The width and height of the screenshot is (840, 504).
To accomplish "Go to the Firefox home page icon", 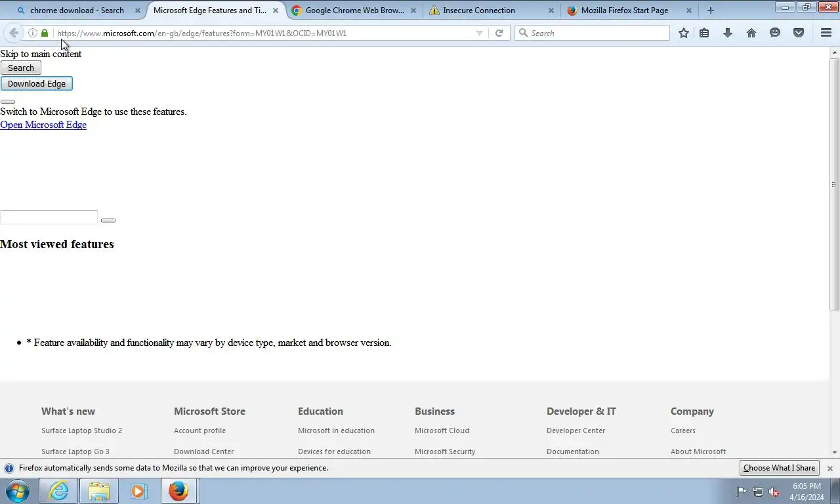I will pos(751,33).
